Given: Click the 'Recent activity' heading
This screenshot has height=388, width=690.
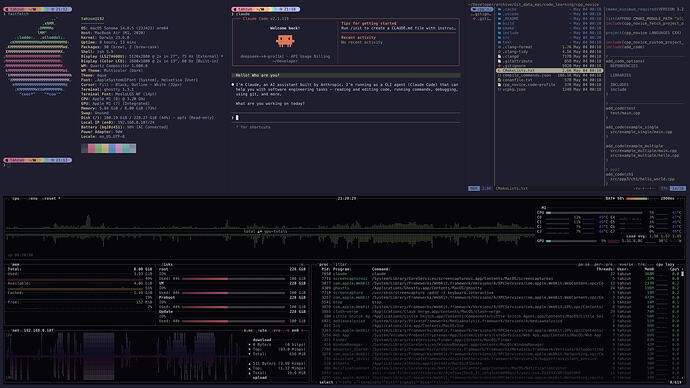Looking at the screenshot, I should point(358,38).
